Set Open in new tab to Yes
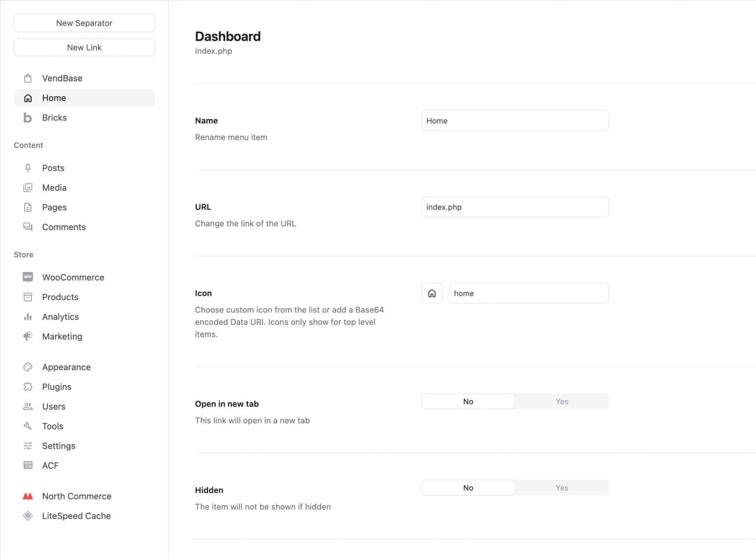756x559 pixels. [562, 401]
